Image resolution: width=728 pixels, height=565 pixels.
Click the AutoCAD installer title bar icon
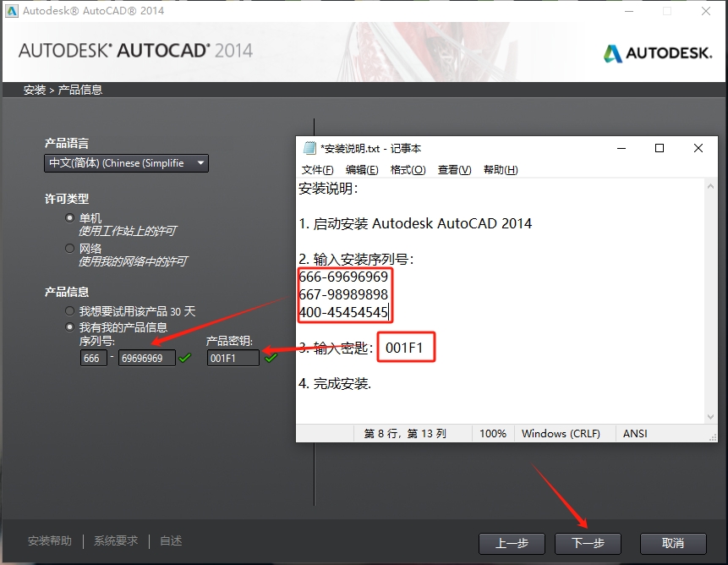(x=11, y=11)
